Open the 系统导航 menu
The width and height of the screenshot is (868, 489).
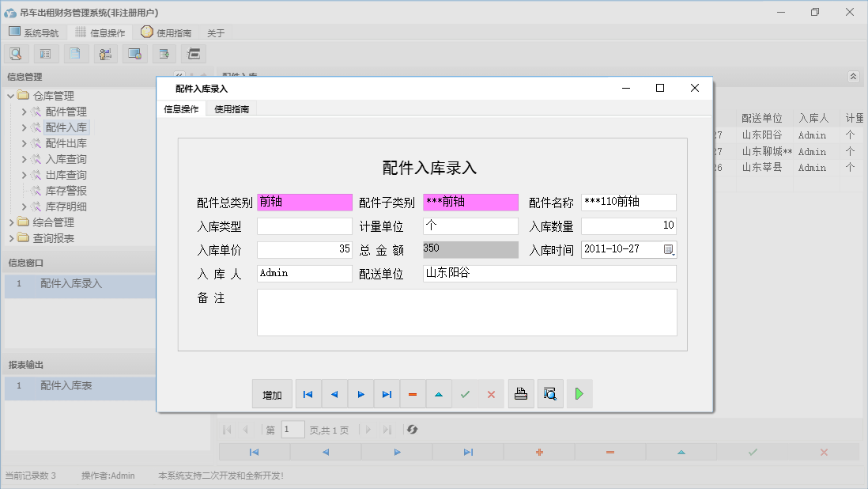(x=34, y=32)
